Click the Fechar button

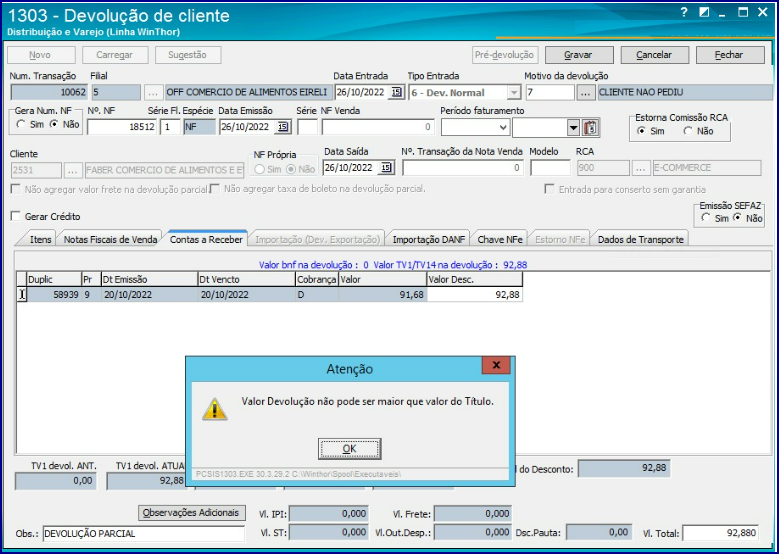pos(730,55)
